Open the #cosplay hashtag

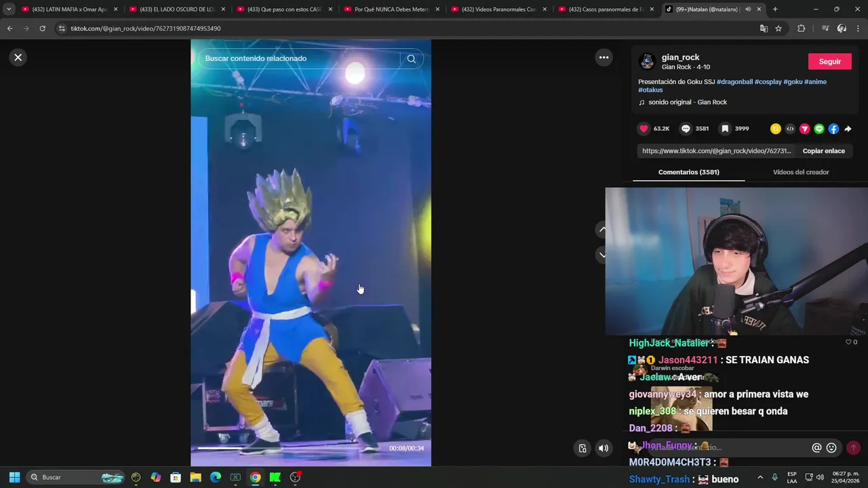tap(768, 82)
